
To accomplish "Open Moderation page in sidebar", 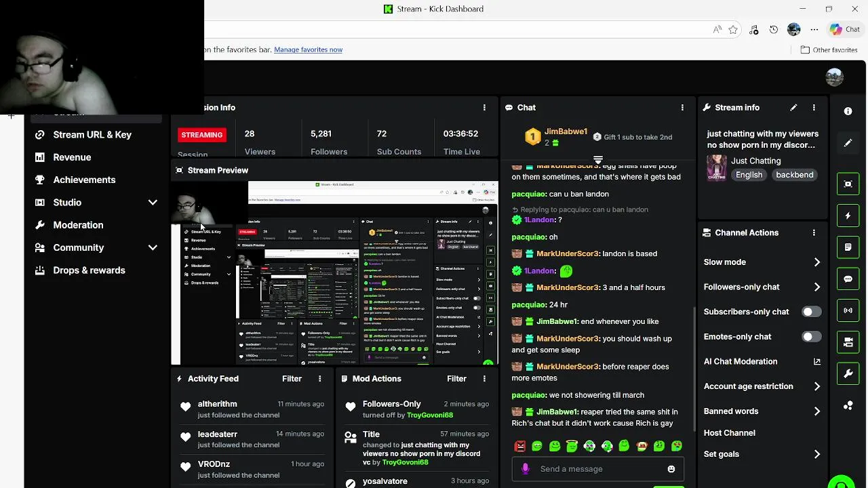I will (78, 225).
